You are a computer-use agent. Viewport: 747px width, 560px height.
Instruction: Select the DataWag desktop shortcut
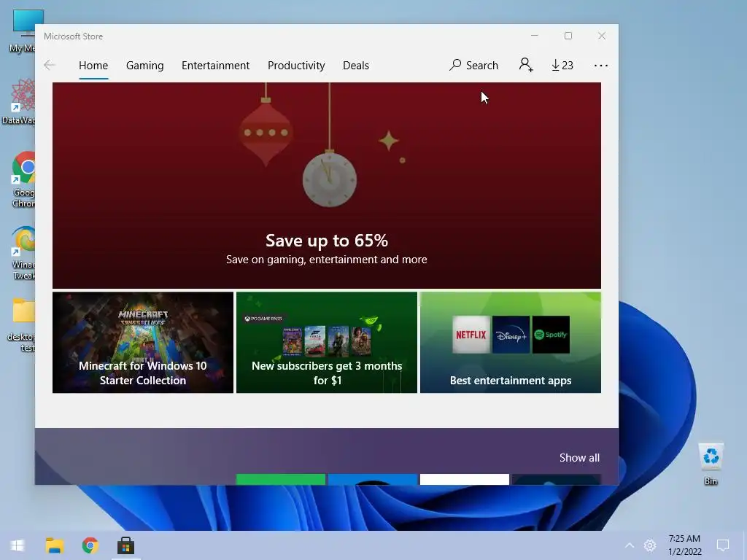click(x=20, y=102)
